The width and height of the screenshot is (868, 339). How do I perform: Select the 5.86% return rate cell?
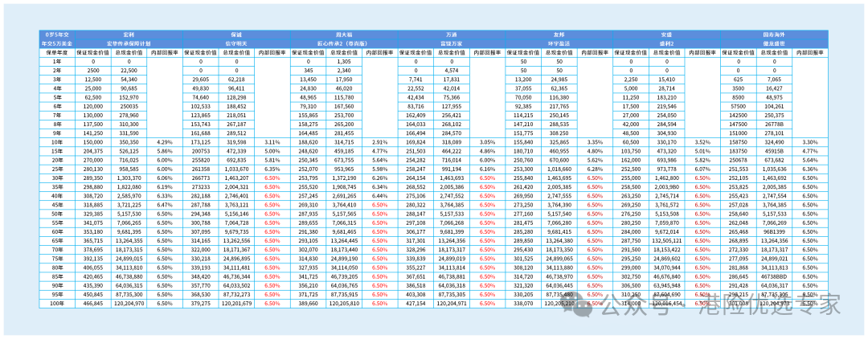[165, 150]
